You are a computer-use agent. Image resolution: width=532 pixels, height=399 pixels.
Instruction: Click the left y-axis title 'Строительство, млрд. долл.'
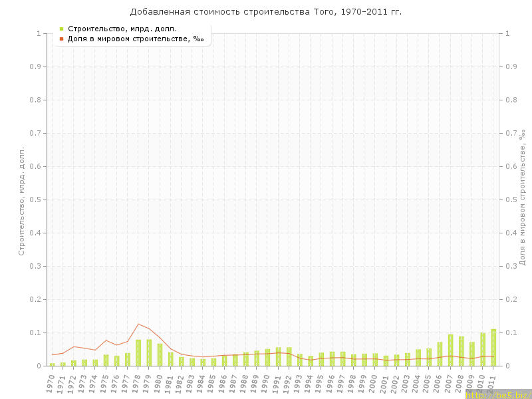coord(21,199)
